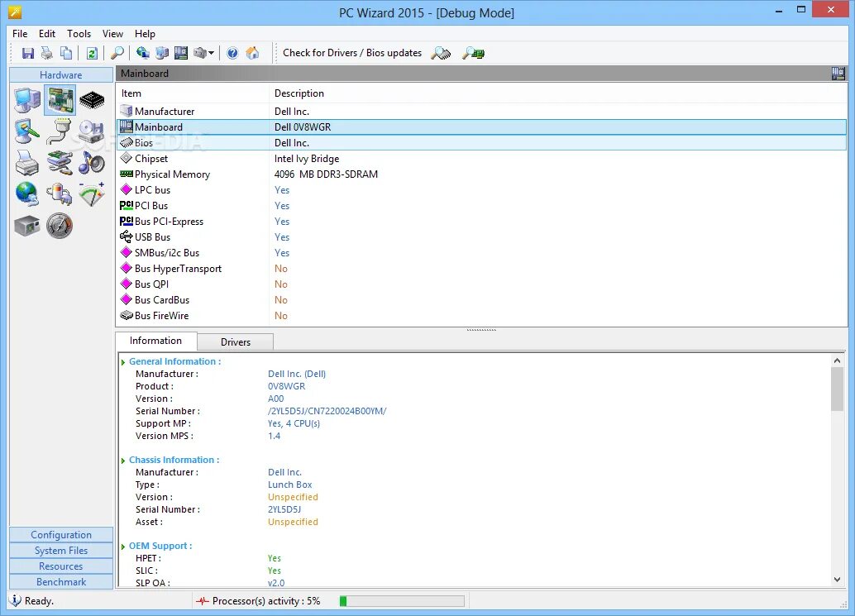Select the Printers hardware icon
The image size is (855, 616).
[27, 162]
